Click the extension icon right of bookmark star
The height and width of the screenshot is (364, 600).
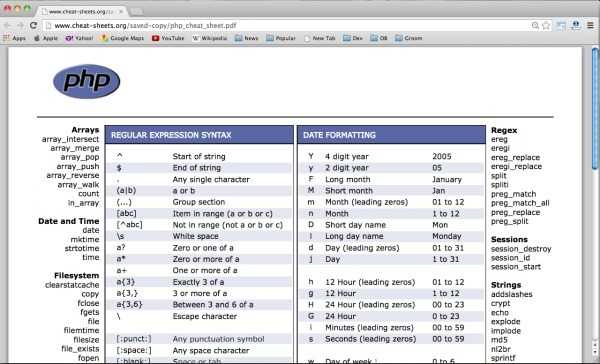[x=561, y=25]
